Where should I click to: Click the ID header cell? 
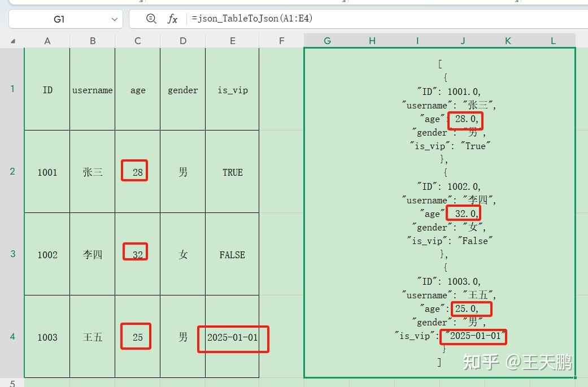tap(47, 90)
